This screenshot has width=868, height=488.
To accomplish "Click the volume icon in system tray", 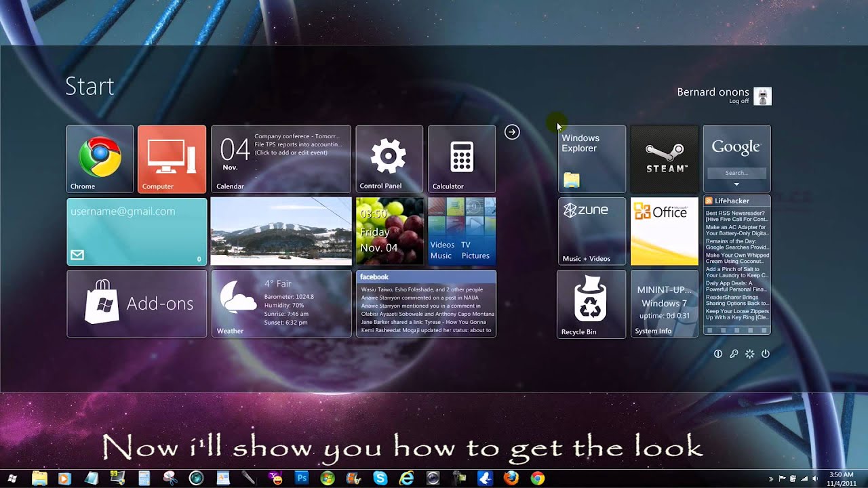I will pos(814,479).
